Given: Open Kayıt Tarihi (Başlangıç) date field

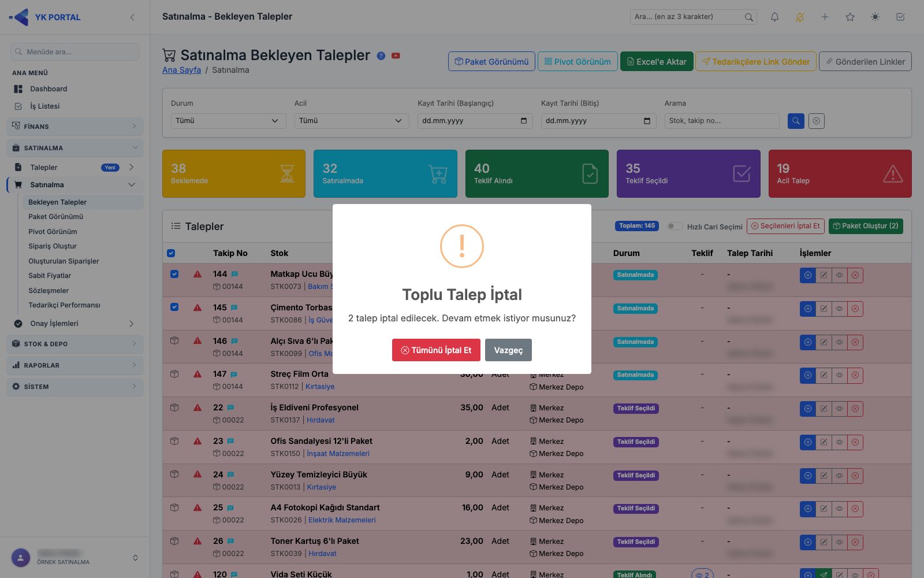Looking at the screenshot, I should [x=475, y=121].
